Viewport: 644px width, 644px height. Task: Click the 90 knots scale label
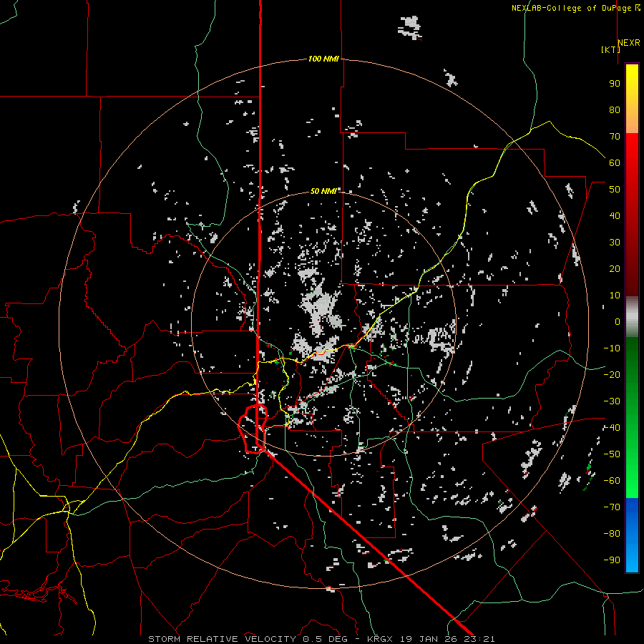[x=615, y=84]
